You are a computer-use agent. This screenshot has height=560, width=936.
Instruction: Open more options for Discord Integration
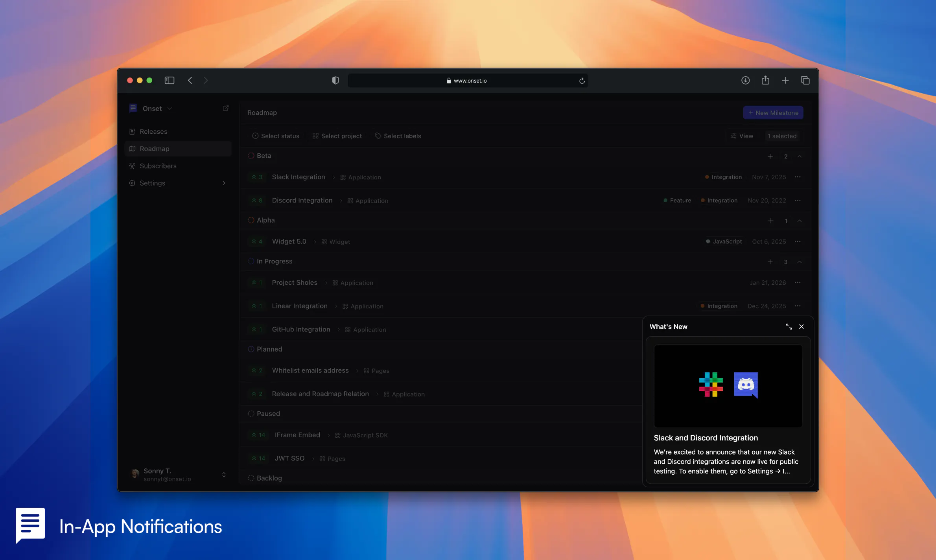pyautogui.click(x=798, y=201)
